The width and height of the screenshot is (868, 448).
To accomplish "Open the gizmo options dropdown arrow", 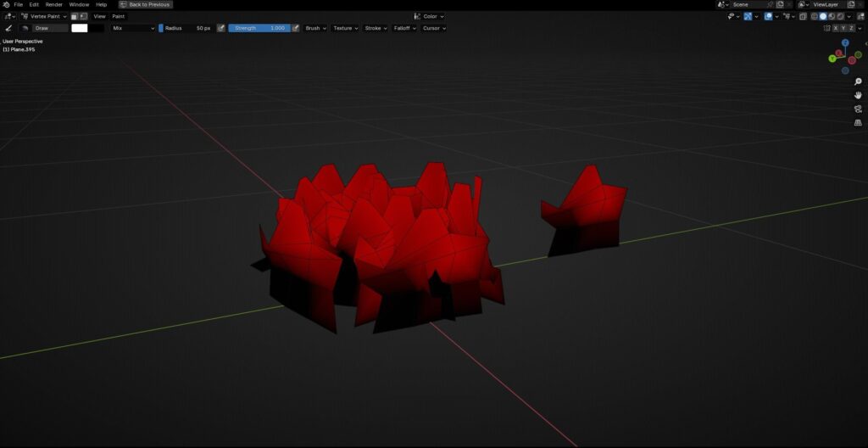I will [x=756, y=17].
